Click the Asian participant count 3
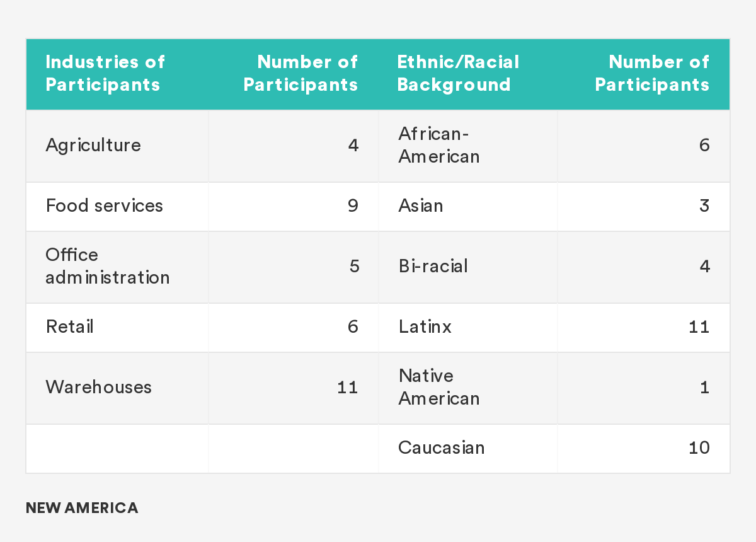Viewport: 756px width, 542px height. [x=704, y=205]
